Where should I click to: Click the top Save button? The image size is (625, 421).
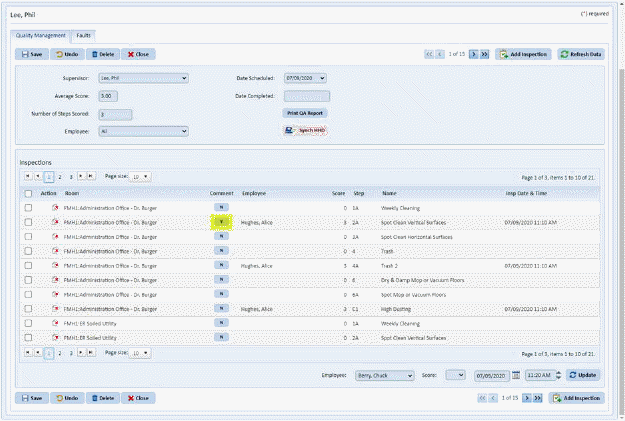pyautogui.click(x=32, y=54)
